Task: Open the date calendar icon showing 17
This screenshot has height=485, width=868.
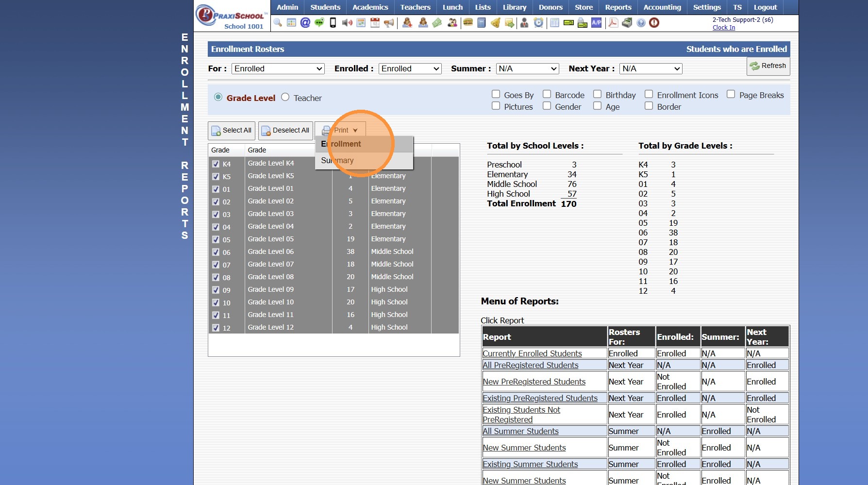Action: (x=375, y=23)
